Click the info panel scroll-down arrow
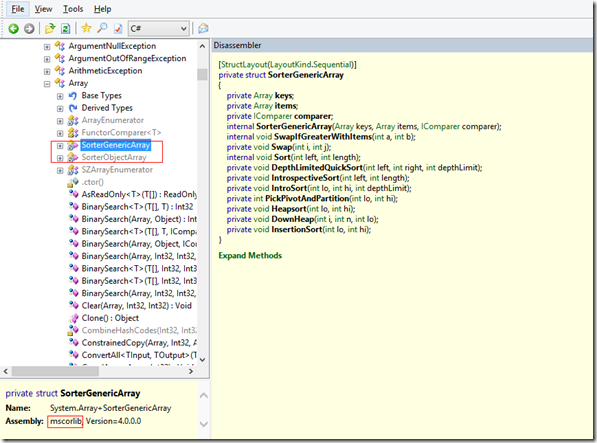This screenshot has height=443, width=597. tap(204, 424)
